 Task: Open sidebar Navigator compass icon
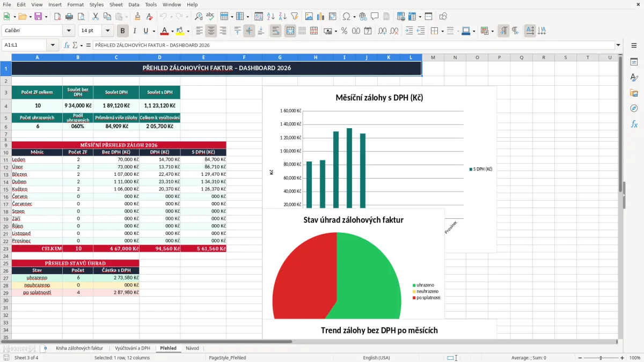tap(634, 109)
